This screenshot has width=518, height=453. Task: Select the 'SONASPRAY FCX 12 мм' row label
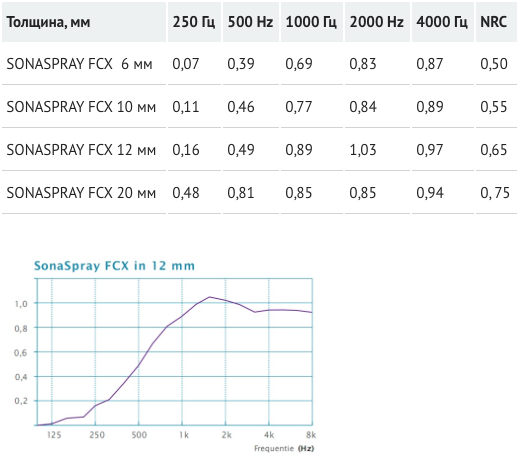81,150
